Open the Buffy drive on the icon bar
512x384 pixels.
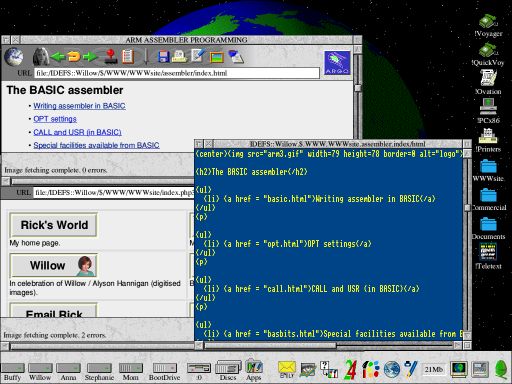(x=12, y=371)
